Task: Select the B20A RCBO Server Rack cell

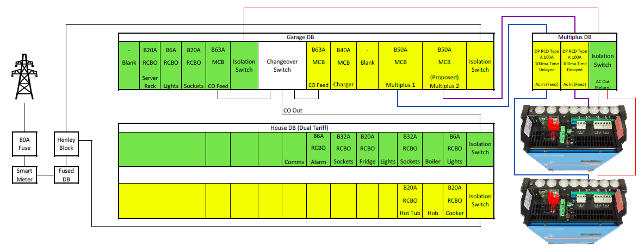Action: pyautogui.click(x=150, y=66)
